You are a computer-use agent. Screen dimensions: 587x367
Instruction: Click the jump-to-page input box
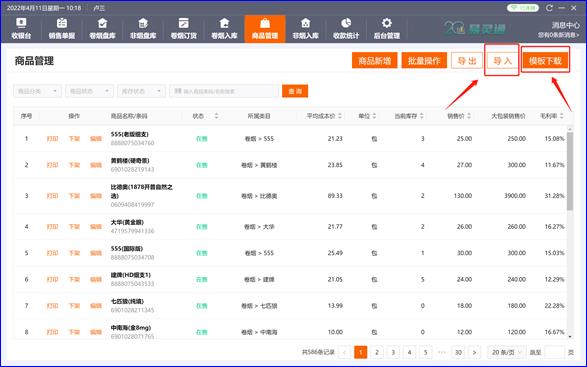click(x=554, y=352)
